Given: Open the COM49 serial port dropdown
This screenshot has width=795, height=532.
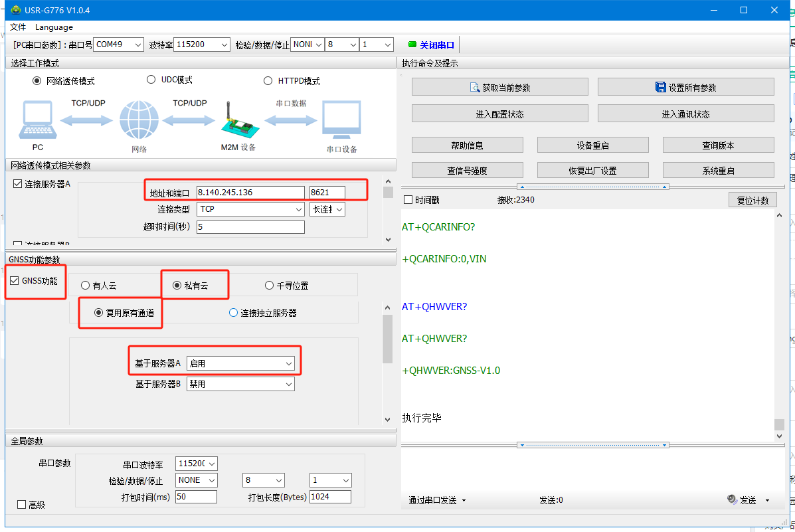Looking at the screenshot, I should coord(119,44).
